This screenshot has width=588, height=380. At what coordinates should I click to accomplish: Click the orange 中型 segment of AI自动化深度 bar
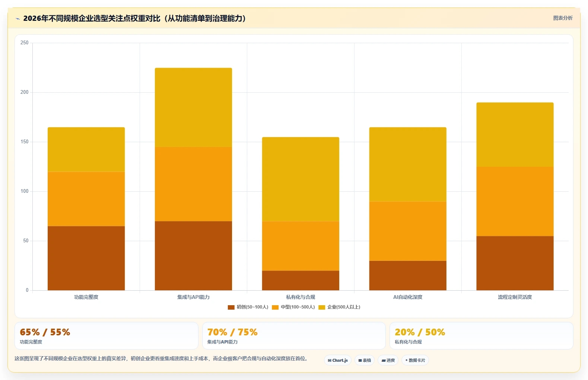click(x=408, y=231)
